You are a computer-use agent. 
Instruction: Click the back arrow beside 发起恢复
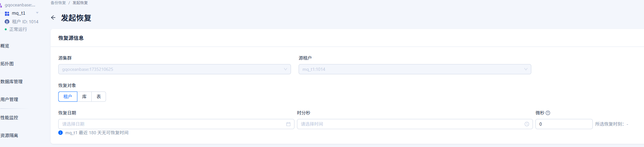point(53,18)
